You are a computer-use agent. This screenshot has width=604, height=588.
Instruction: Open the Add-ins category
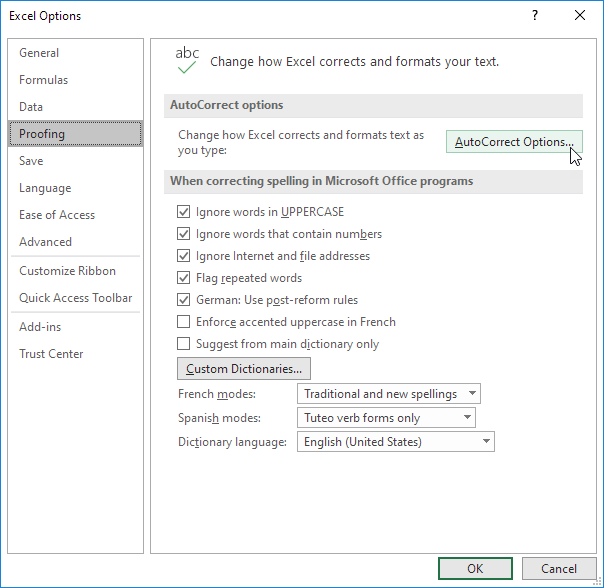coord(75,327)
